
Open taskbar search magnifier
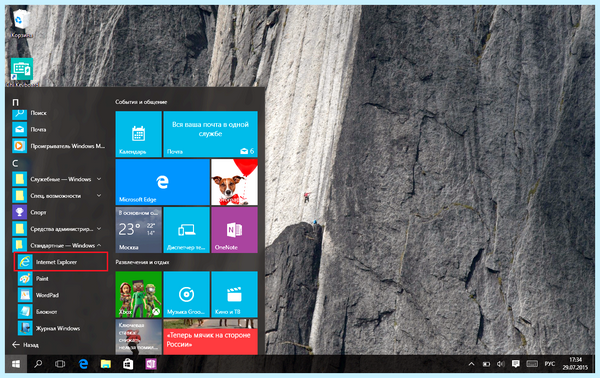click(x=38, y=364)
